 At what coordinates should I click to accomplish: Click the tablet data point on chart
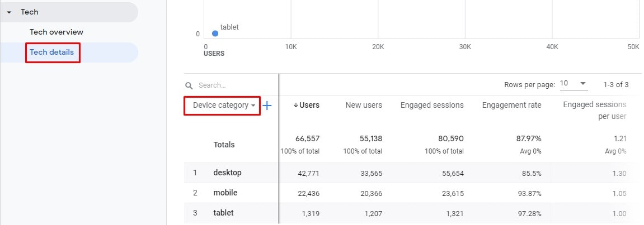click(x=215, y=33)
